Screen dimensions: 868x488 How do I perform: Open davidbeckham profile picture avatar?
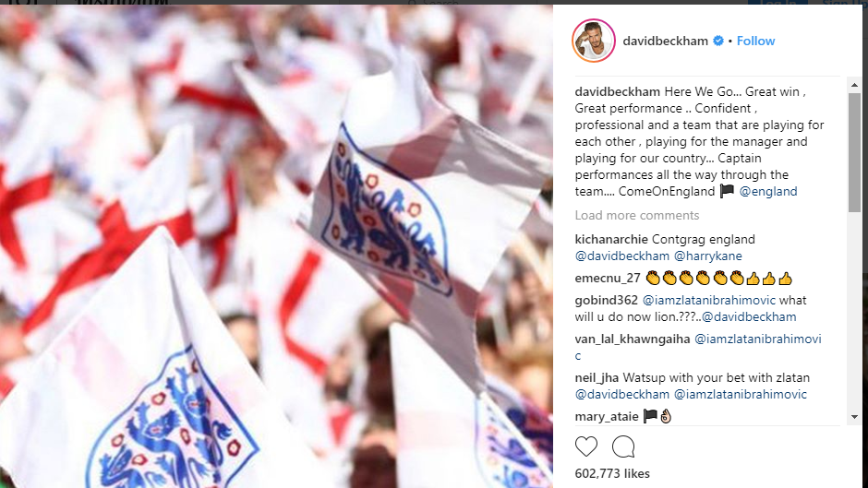[x=594, y=41]
